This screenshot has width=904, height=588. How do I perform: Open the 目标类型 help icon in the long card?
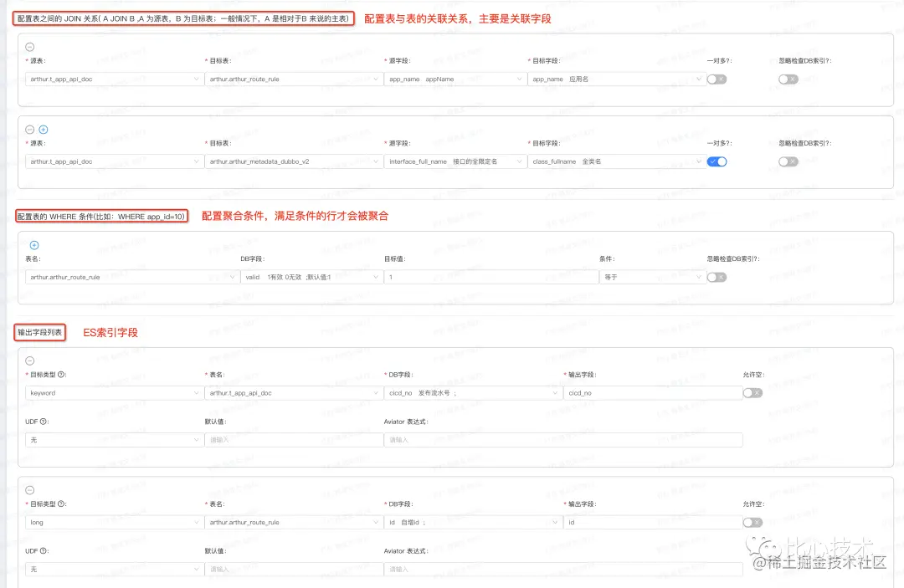[x=61, y=504]
